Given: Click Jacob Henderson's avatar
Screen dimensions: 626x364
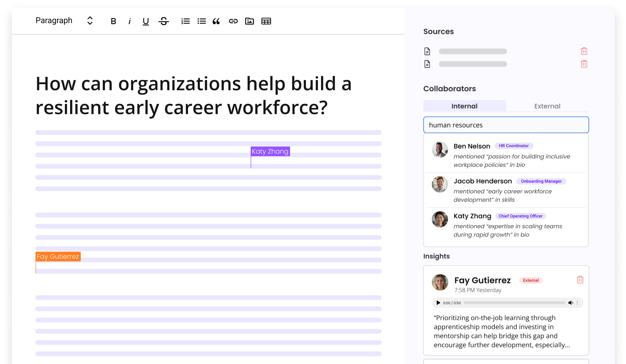Looking at the screenshot, I should 440,184.
